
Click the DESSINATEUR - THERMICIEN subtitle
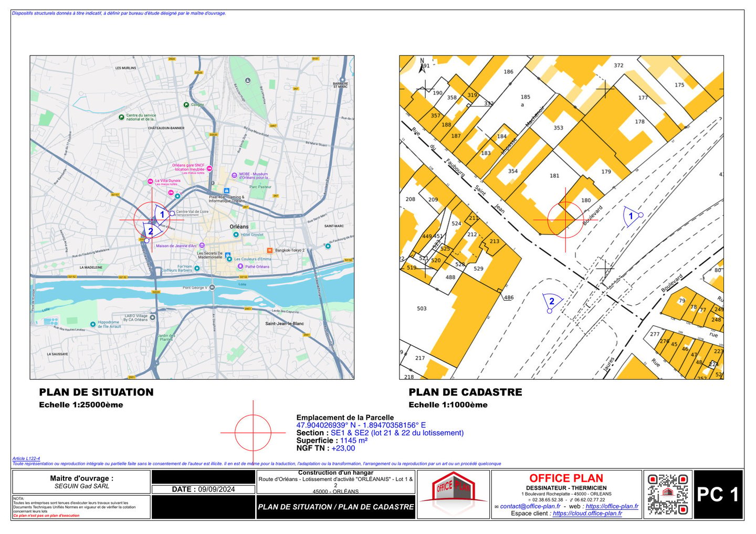pos(566,488)
